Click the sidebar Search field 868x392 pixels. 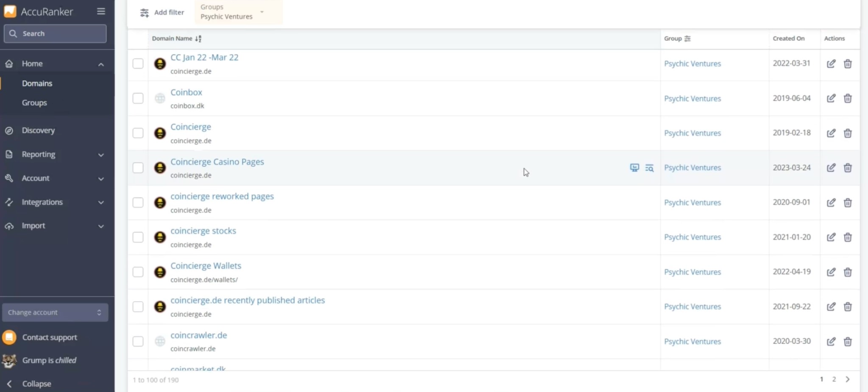pos(55,34)
